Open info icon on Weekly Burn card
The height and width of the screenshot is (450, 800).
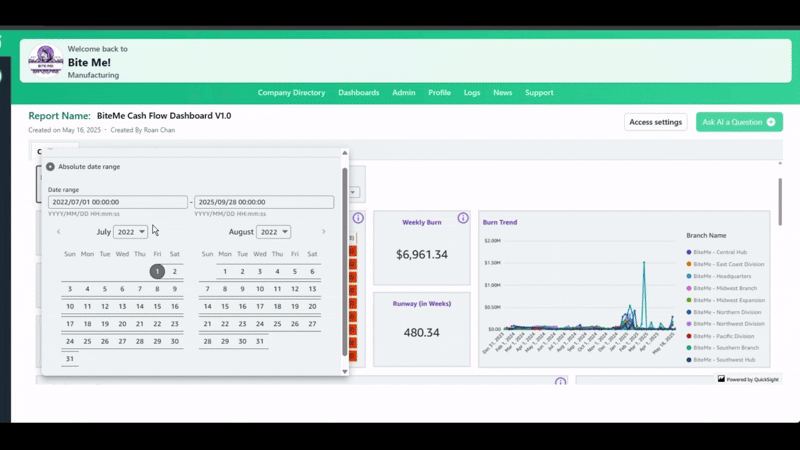463,218
